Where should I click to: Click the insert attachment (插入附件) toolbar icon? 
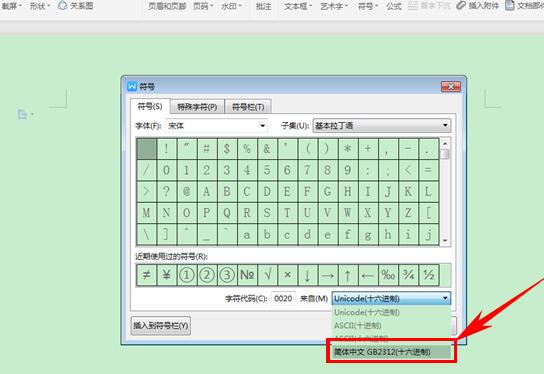(477, 6)
